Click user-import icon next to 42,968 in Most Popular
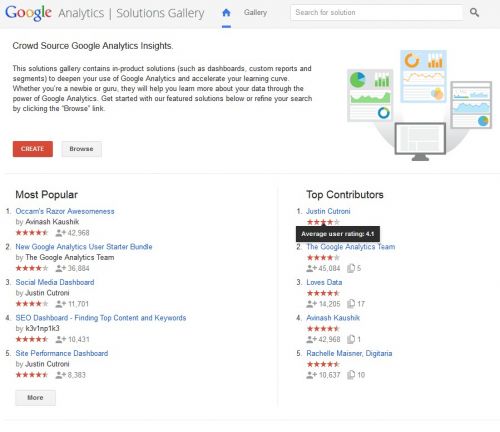 [60, 233]
